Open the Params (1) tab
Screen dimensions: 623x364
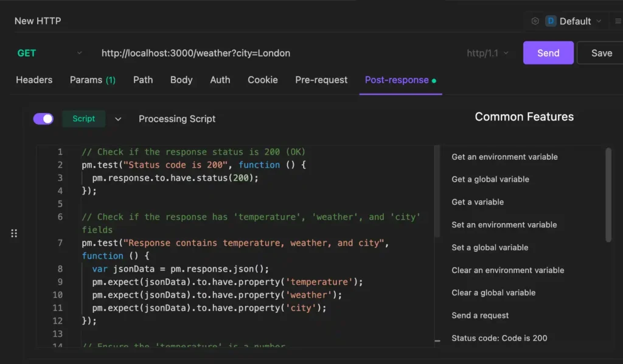tap(92, 80)
